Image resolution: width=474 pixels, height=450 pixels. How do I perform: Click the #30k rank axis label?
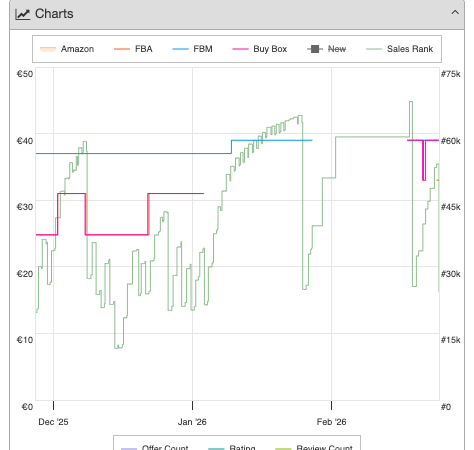[x=451, y=274]
